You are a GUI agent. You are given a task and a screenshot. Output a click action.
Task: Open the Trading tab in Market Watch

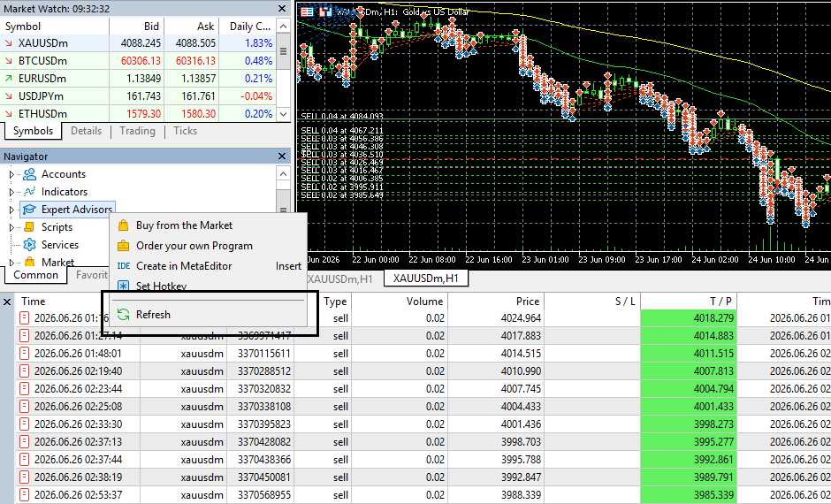[137, 131]
